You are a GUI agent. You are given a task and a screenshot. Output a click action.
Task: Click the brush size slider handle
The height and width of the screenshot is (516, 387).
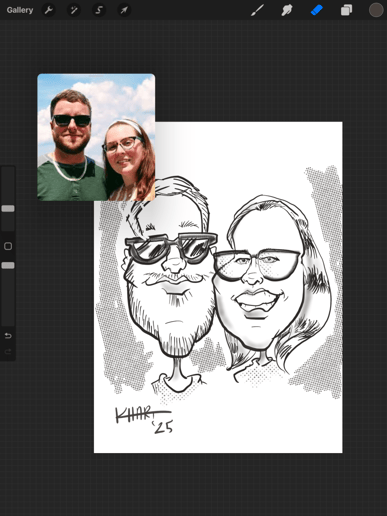coord(8,209)
